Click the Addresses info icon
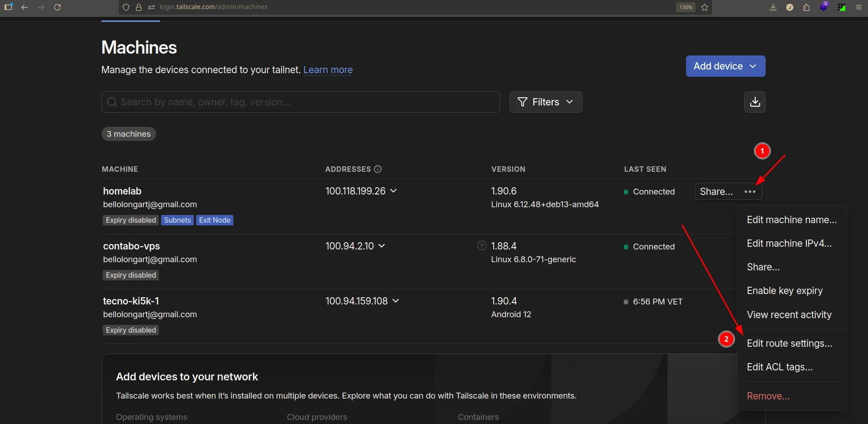The height and width of the screenshot is (424, 868). [378, 169]
